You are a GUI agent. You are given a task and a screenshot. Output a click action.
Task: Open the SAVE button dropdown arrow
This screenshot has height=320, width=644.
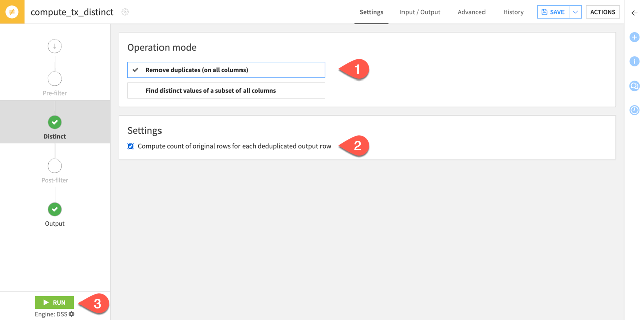575,12
